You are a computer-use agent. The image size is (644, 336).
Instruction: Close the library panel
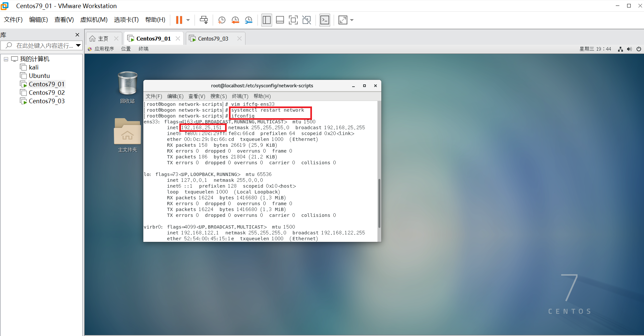77,35
